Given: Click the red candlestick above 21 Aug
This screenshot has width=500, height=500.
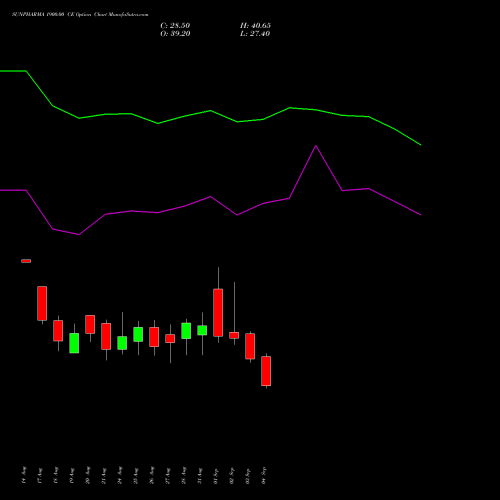Looking at the screenshot, I should click(x=106, y=336).
